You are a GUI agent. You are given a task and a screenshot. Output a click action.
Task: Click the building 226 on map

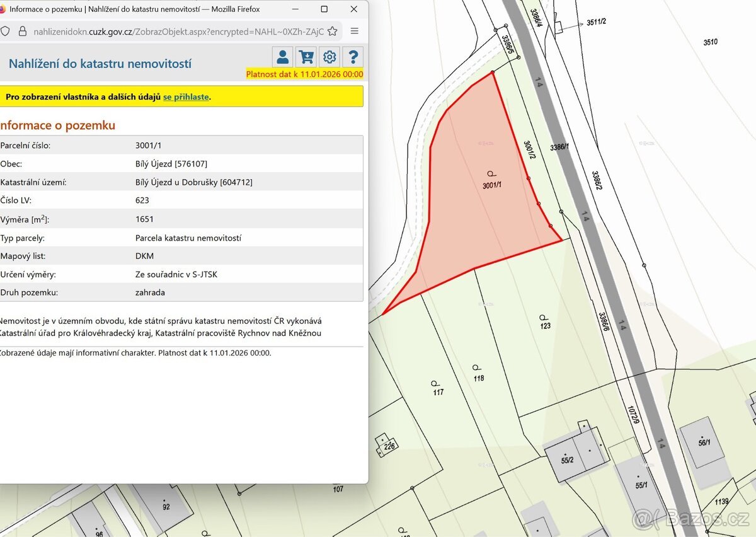pyautogui.click(x=386, y=445)
